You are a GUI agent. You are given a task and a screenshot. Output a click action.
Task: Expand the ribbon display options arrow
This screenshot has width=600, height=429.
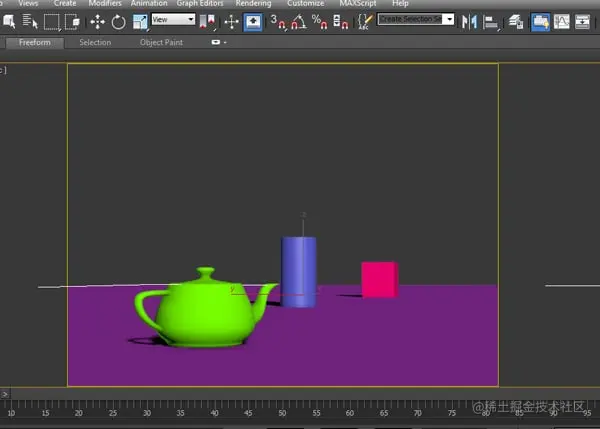pos(225,42)
